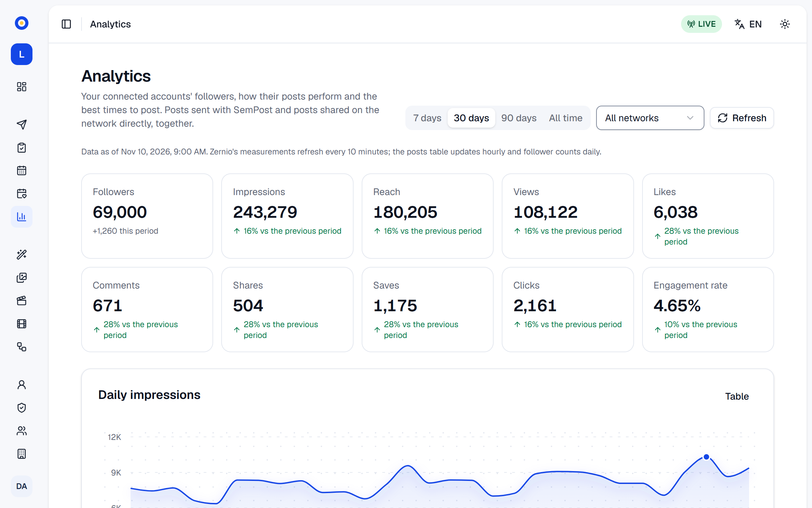Open the EN language selector
Image resolution: width=812 pixels, height=508 pixels.
coord(748,24)
